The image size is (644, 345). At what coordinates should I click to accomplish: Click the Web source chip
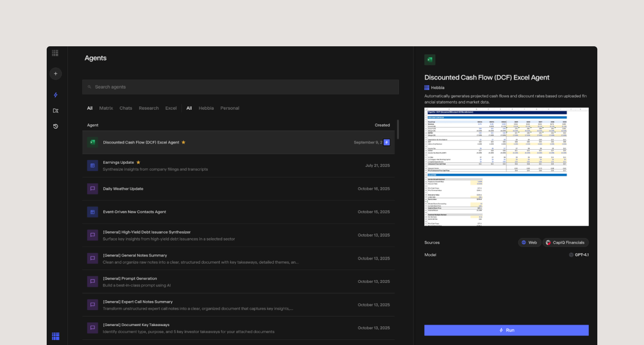pyautogui.click(x=529, y=242)
